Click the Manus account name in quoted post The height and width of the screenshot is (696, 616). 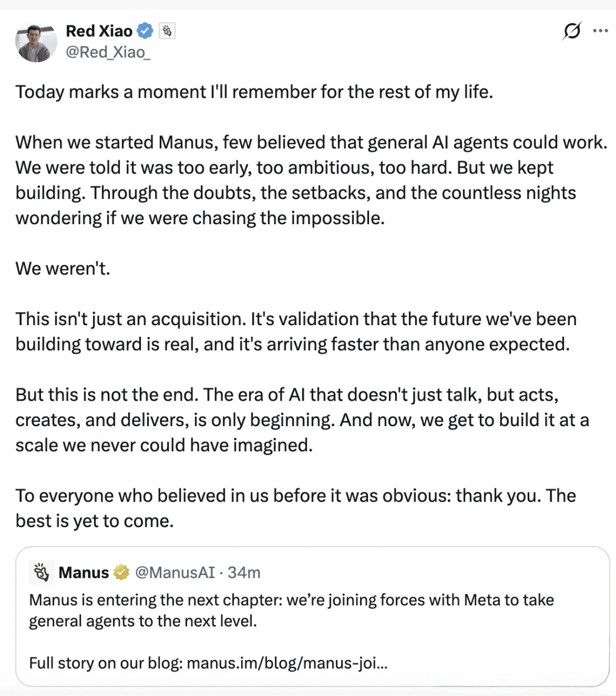83,572
